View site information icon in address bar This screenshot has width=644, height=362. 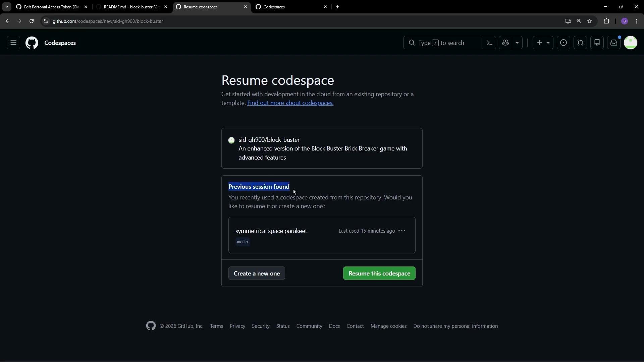[x=46, y=21]
